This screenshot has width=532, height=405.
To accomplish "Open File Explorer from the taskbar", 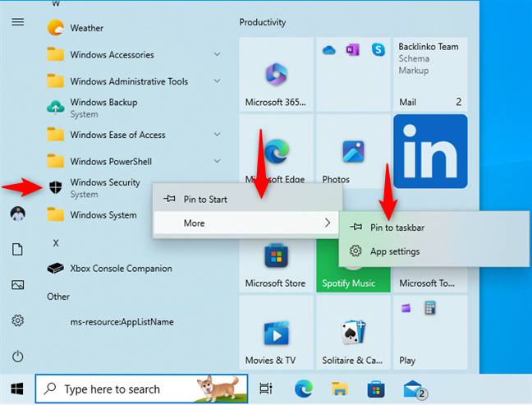I will tap(340, 389).
